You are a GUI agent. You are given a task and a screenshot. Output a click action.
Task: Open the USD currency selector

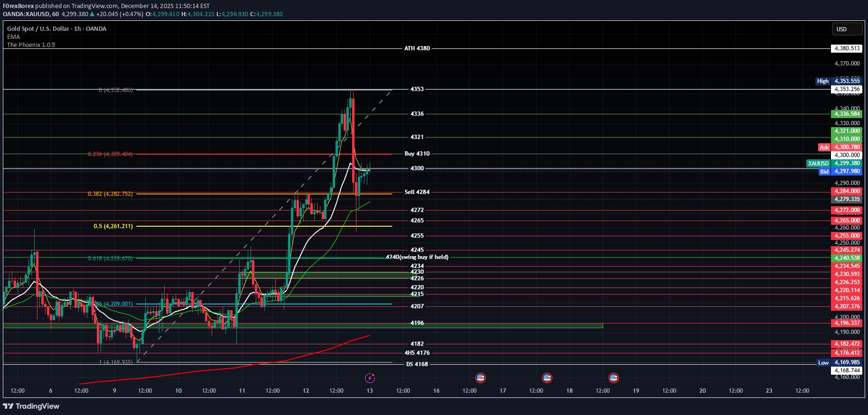coord(847,29)
